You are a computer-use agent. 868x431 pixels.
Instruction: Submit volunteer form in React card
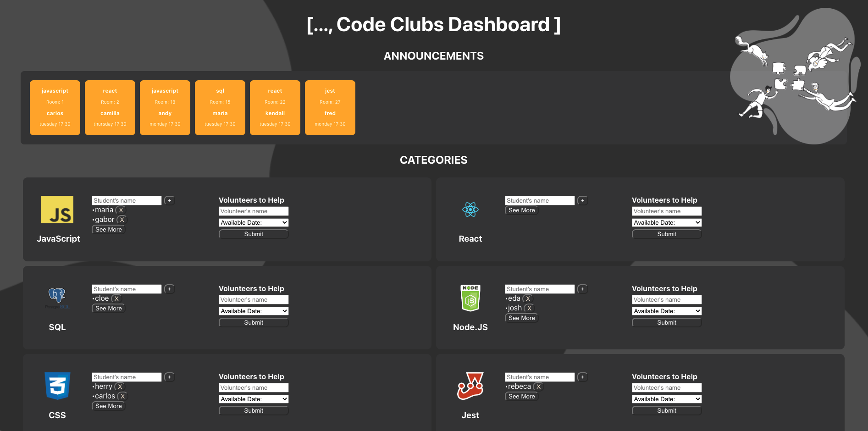pyautogui.click(x=667, y=234)
